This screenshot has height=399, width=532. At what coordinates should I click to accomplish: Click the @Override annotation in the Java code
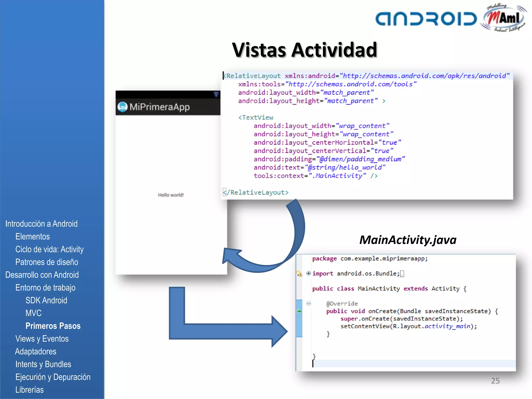coord(342,303)
